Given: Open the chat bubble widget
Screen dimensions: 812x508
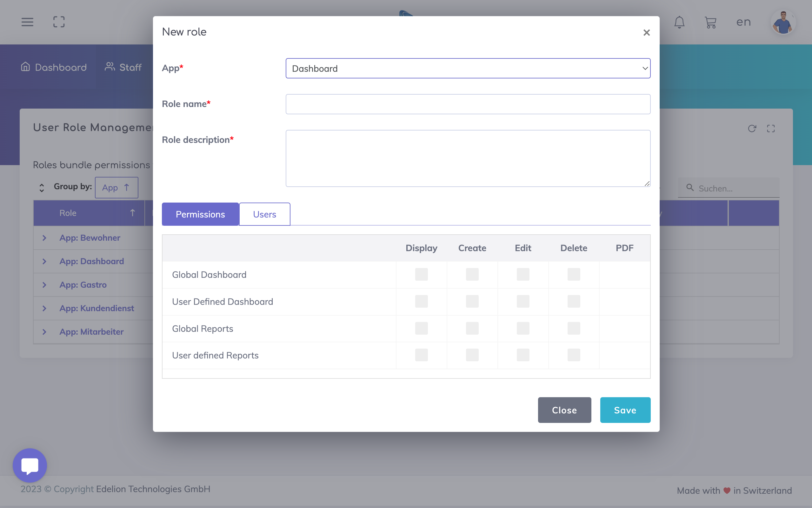Looking at the screenshot, I should (30, 465).
